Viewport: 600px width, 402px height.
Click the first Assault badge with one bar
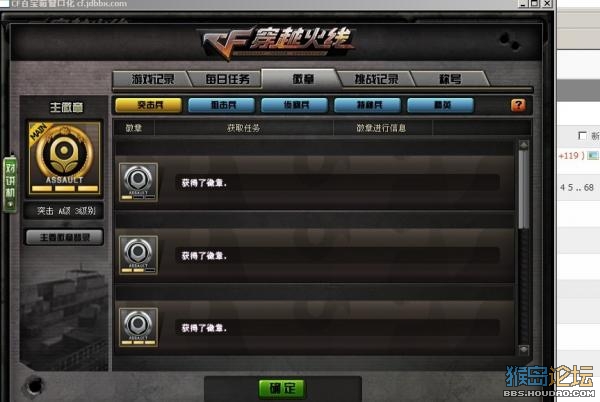138,182
